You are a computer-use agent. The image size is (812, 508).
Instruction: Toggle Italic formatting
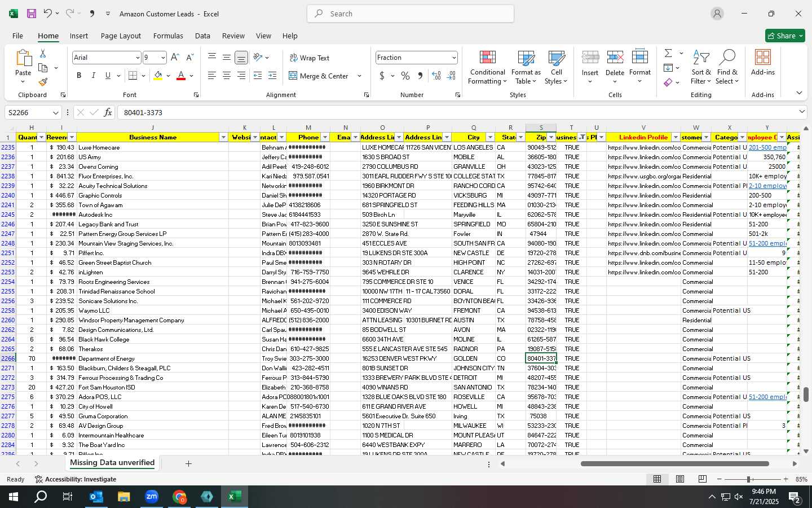pyautogui.click(x=93, y=76)
